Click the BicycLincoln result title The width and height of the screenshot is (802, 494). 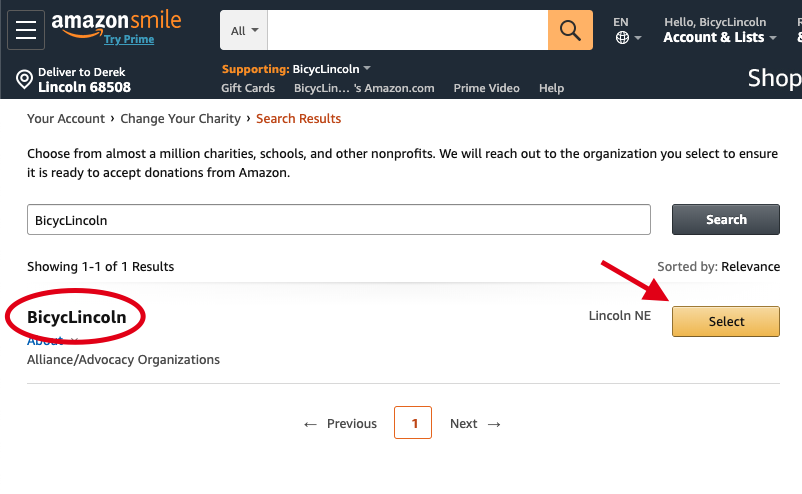coord(77,317)
